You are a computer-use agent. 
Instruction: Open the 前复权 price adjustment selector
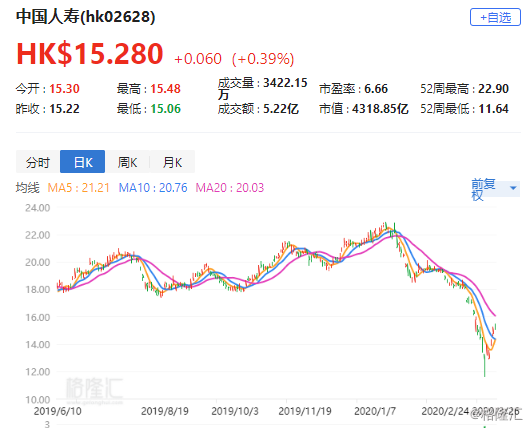click(496, 189)
